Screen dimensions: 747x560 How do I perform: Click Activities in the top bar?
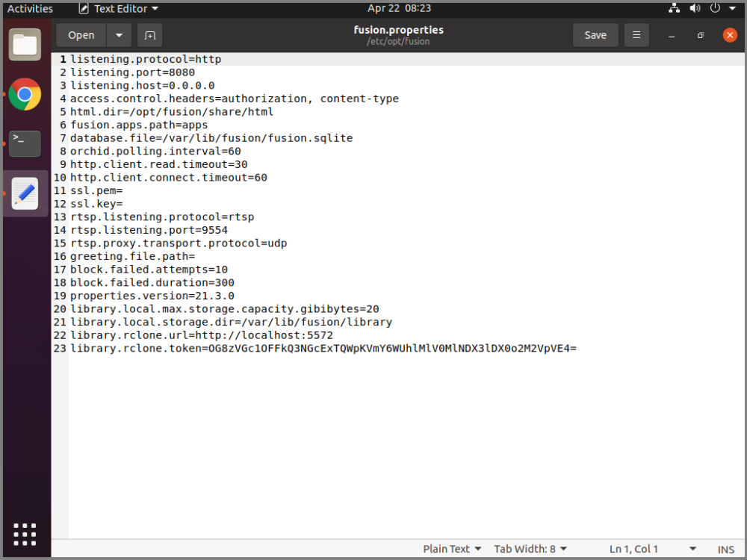(x=30, y=8)
